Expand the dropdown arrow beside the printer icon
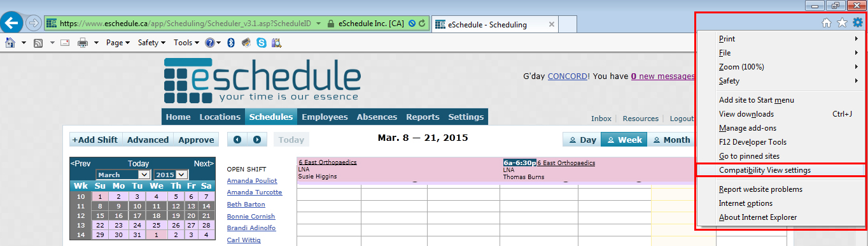This screenshot has height=246, width=868. coord(97,43)
